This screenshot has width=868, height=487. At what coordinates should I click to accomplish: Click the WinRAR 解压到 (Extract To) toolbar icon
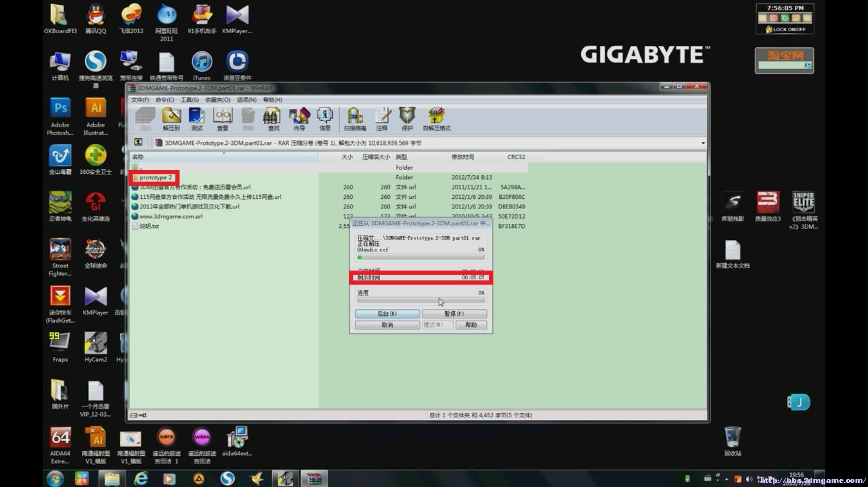(171, 119)
